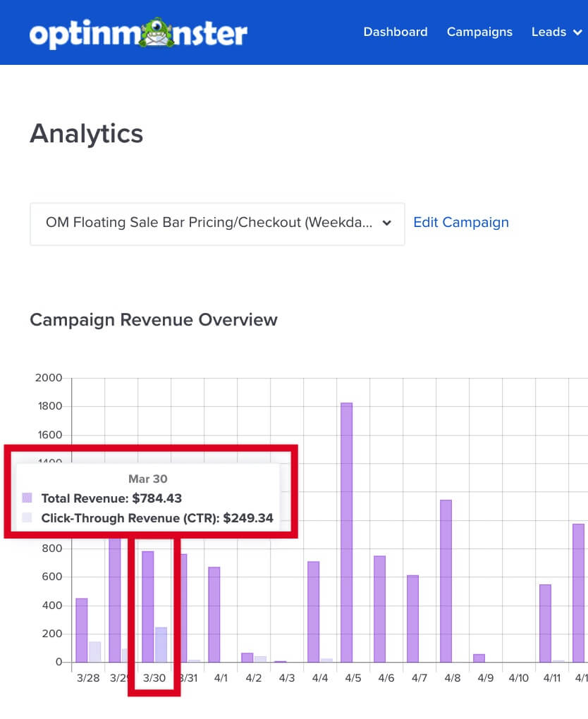Viewport: 588px width, 719px height.
Task: Click the 2000 y-axis label
Action: (x=49, y=378)
